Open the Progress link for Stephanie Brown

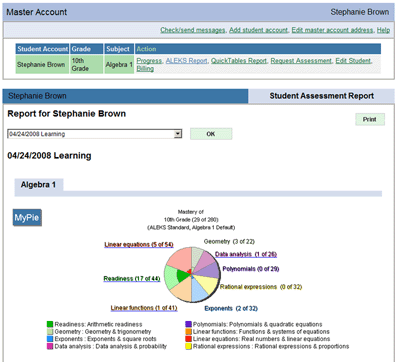tap(149, 61)
